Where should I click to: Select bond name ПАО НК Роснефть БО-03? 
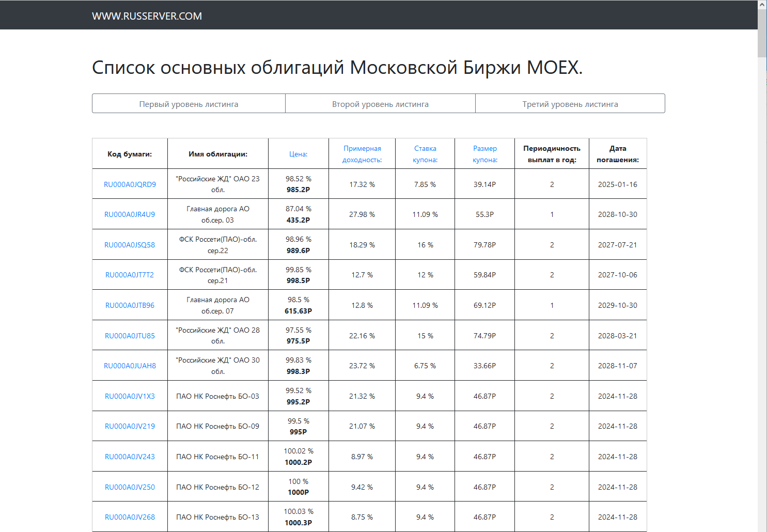(218, 396)
